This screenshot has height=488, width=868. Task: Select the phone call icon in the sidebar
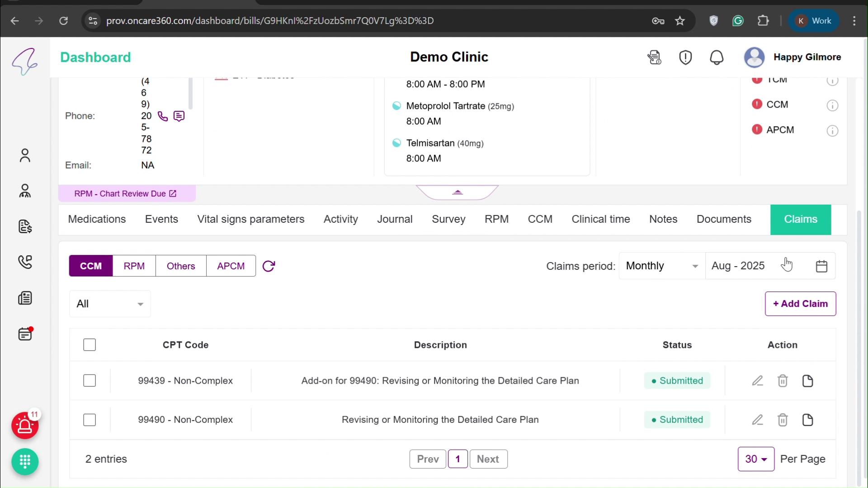(25, 262)
